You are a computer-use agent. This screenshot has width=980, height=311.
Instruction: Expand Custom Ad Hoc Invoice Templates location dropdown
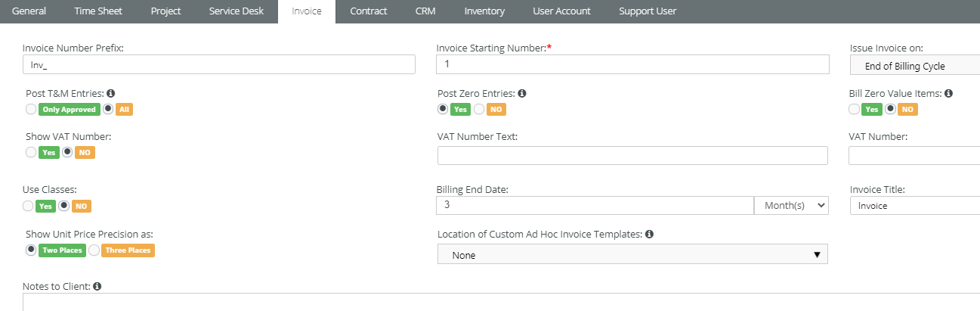tap(632, 255)
